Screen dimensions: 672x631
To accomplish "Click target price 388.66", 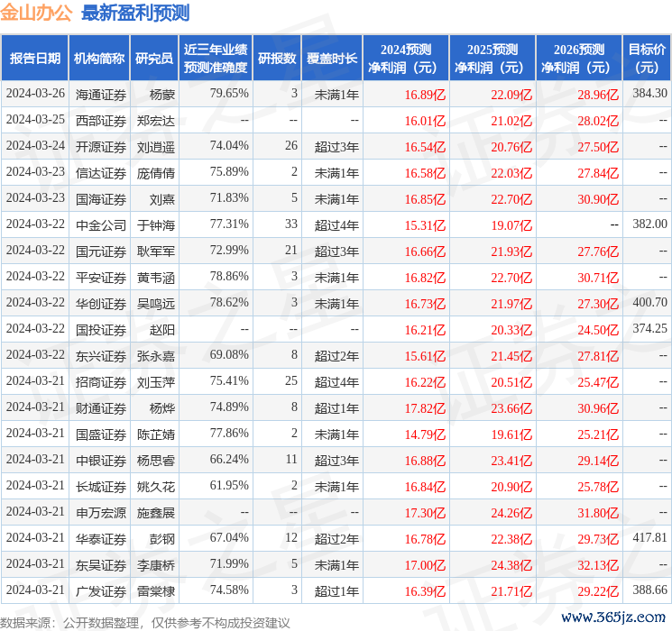I will coord(649,590).
